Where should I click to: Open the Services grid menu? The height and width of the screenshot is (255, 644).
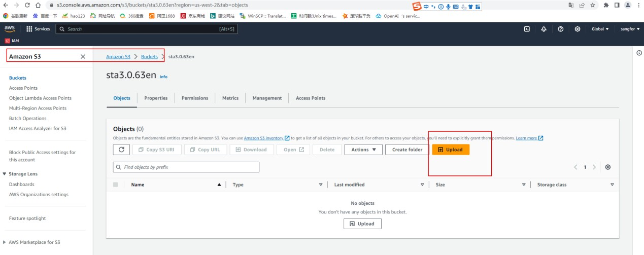tap(38, 29)
